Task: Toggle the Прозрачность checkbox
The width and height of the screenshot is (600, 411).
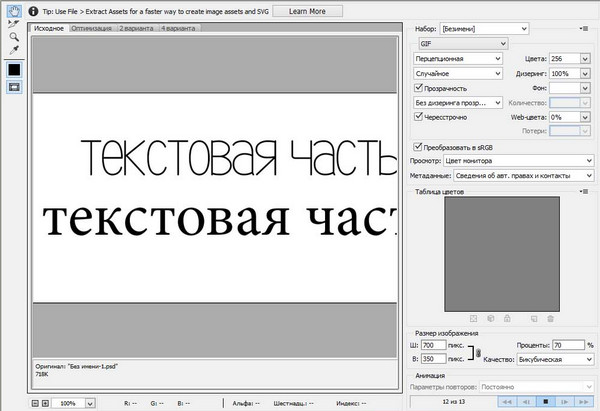Action: click(x=418, y=88)
